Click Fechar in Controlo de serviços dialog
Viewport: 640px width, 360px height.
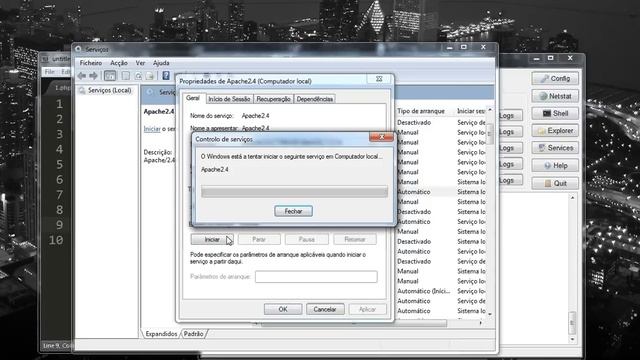tap(293, 211)
